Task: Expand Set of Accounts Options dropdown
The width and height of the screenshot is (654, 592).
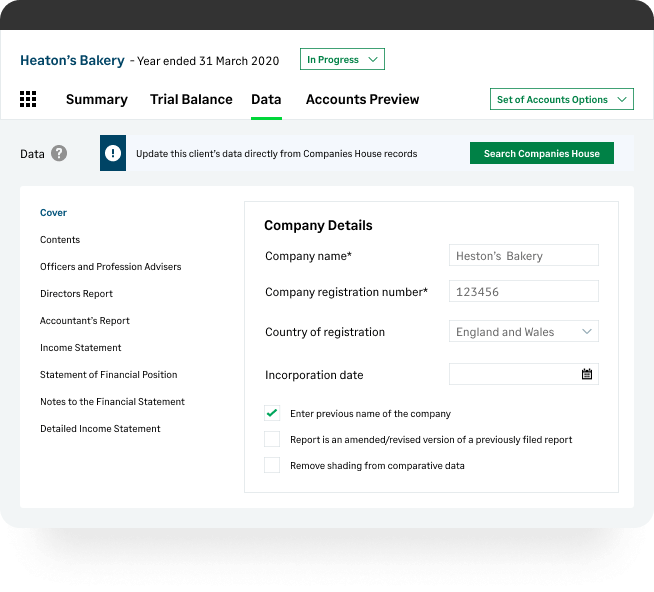Action: point(562,100)
